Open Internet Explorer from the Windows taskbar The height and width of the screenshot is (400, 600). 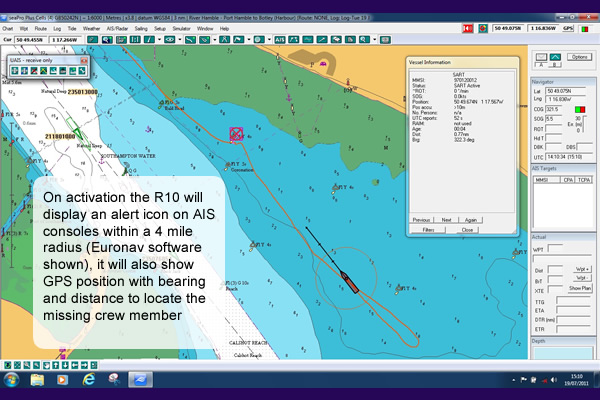pos(88,381)
